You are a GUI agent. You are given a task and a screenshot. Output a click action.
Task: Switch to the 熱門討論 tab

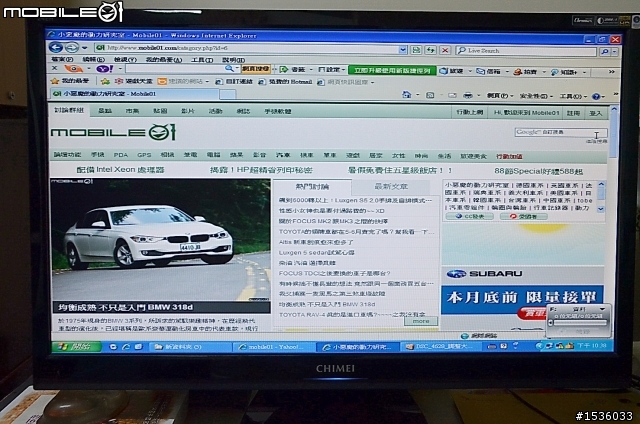coord(312,187)
